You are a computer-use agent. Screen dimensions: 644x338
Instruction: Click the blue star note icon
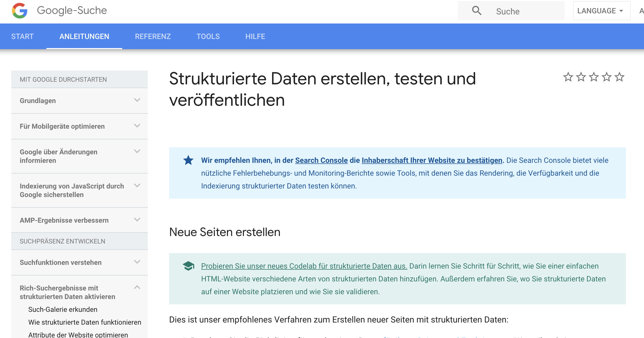click(x=188, y=160)
